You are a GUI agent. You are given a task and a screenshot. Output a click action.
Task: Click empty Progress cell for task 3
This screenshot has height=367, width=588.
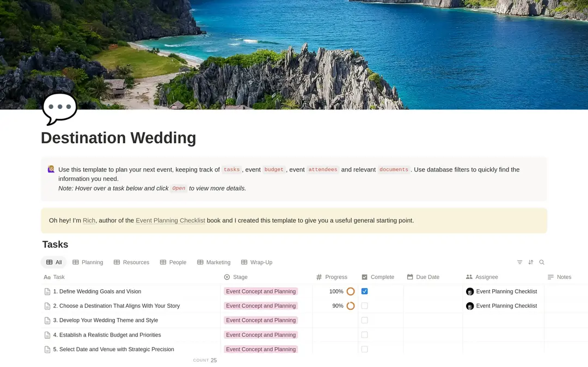335,320
